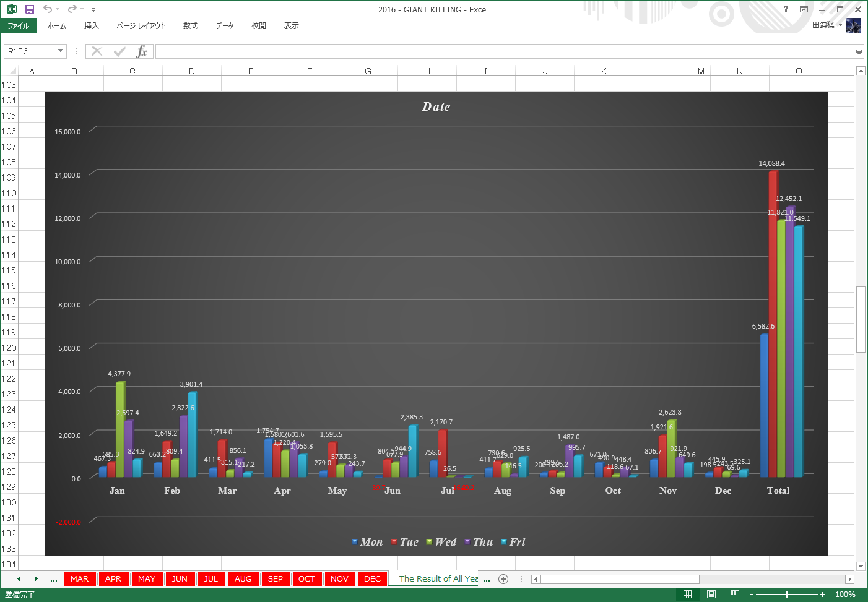Click the 16,000.0 axis value label

point(67,132)
